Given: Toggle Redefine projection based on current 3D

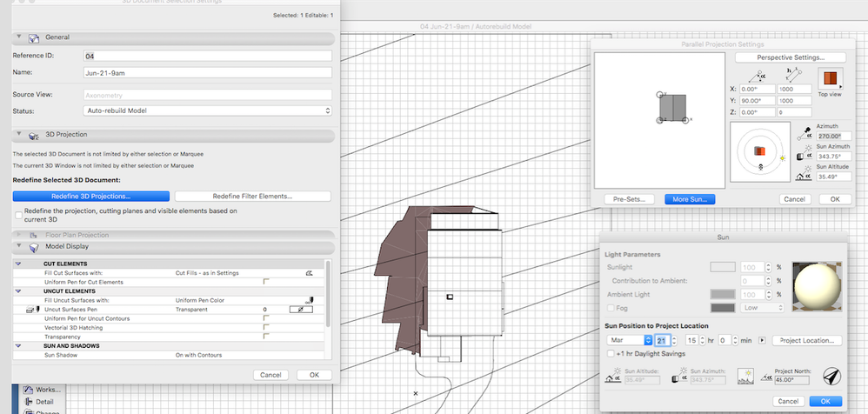Looking at the screenshot, I should pos(19,213).
